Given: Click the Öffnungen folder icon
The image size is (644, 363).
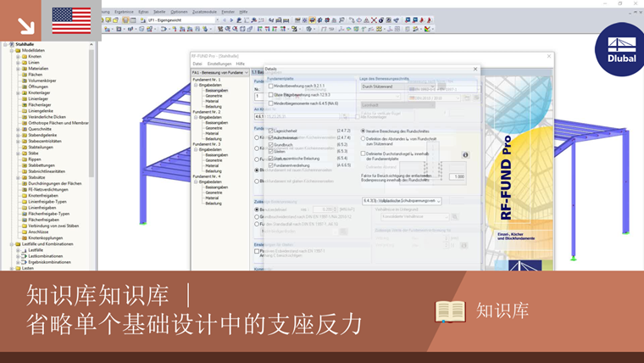Looking at the screenshot, I should point(25,87).
